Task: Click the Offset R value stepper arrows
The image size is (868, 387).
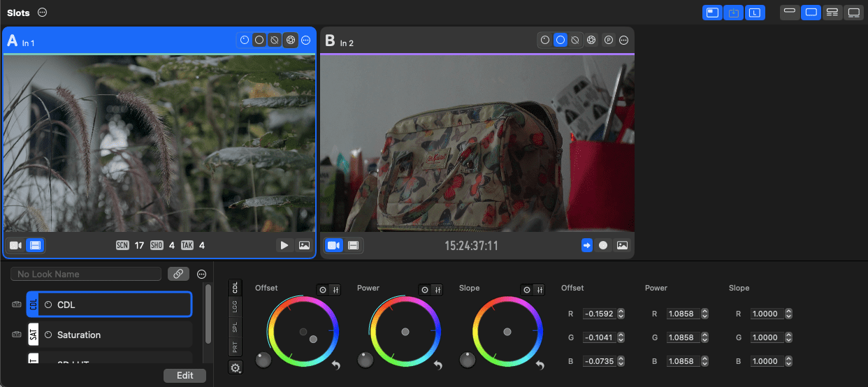Action: 621,314
